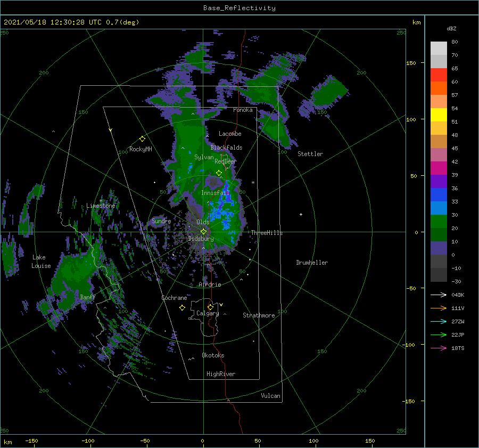Click the Lacombe city label

[230, 134]
